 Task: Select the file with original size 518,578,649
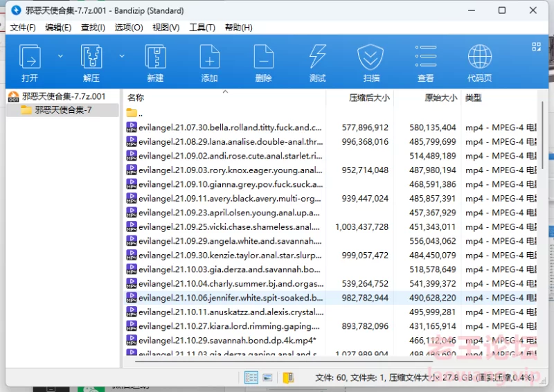pyautogui.click(x=331, y=269)
